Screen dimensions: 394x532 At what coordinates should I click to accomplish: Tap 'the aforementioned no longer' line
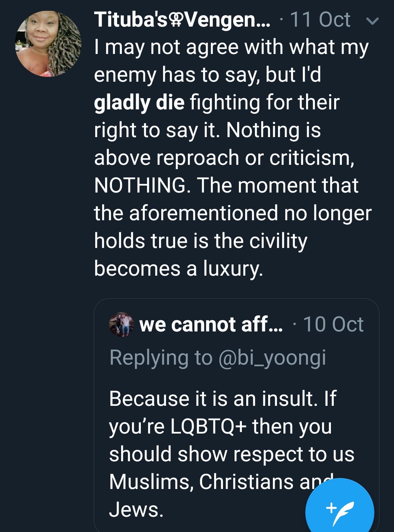[x=233, y=213]
